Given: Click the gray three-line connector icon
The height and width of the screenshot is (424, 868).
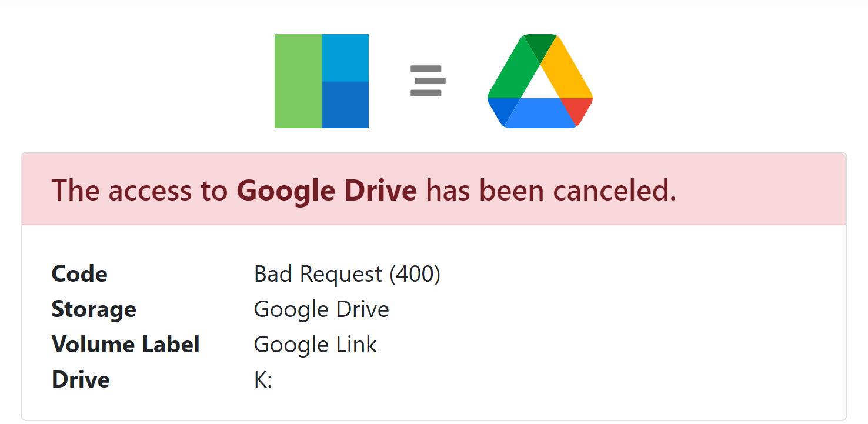Looking at the screenshot, I should point(428,81).
